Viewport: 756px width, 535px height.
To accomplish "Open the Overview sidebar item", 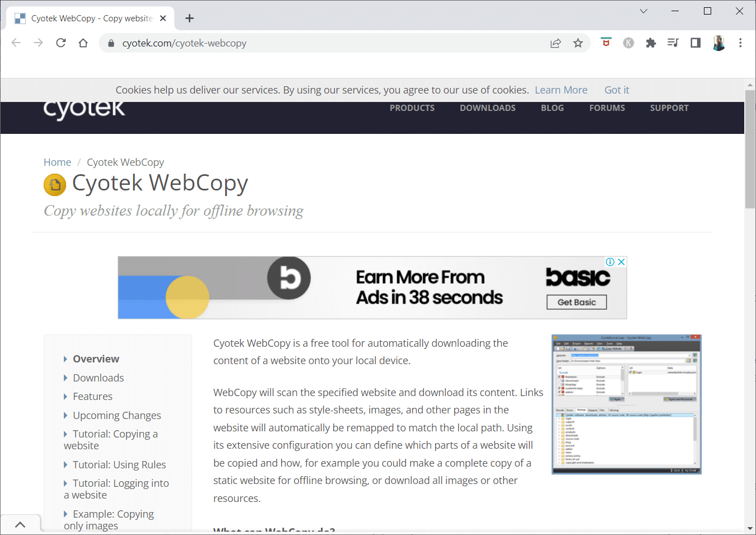I will [x=96, y=359].
